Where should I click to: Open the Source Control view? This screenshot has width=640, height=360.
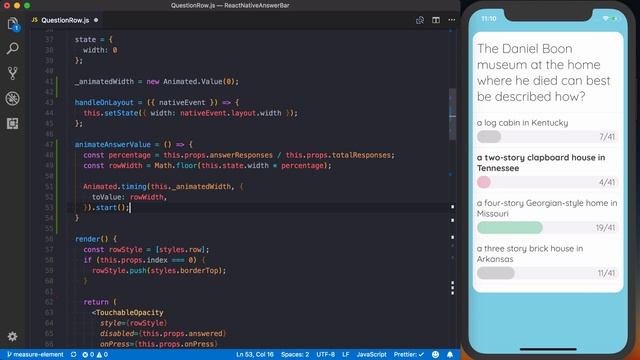click(13, 73)
